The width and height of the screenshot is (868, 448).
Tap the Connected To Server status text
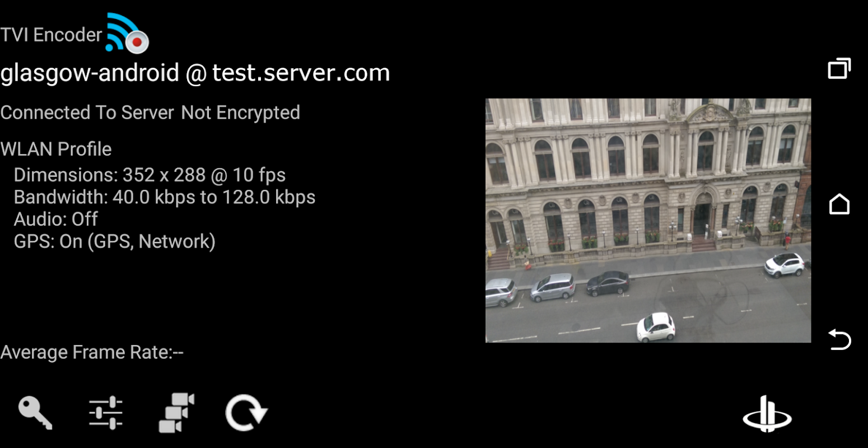click(87, 113)
